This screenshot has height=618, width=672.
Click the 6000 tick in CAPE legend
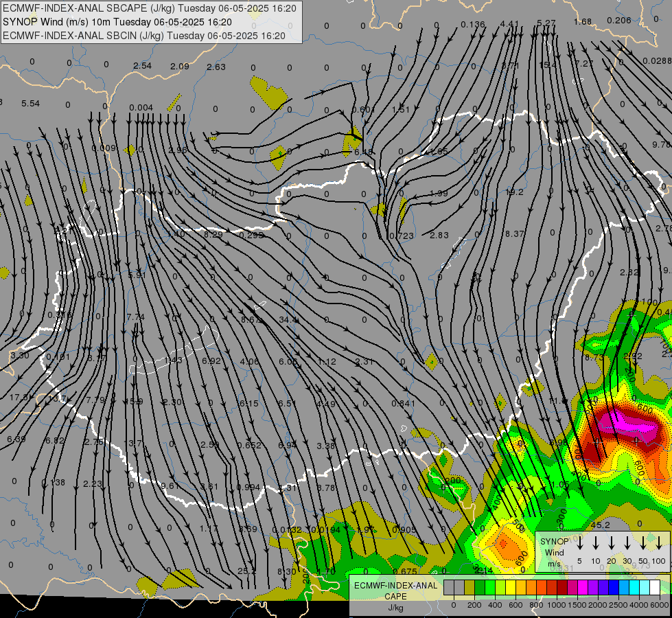(660, 605)
